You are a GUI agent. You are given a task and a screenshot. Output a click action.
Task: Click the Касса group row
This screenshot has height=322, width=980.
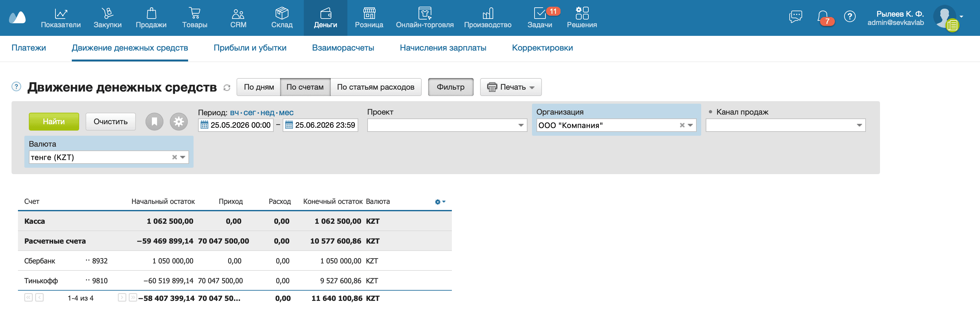(235, 221)
